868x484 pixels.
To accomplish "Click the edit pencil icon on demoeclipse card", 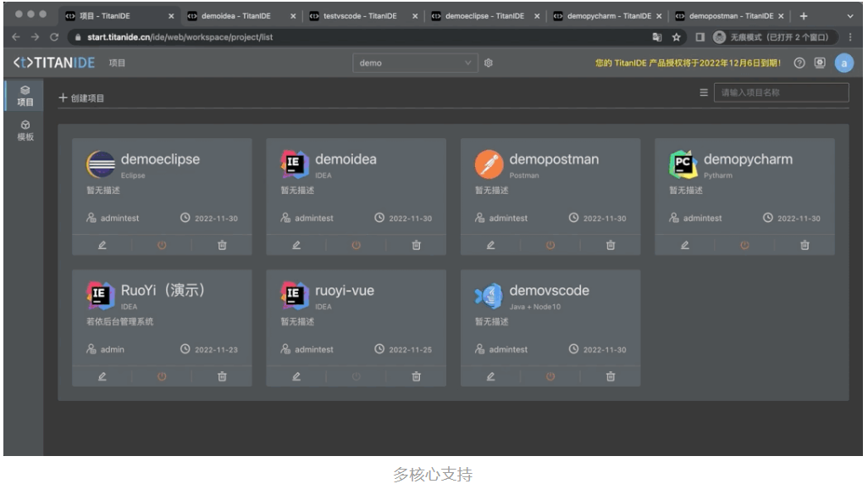I will [102, 245].
